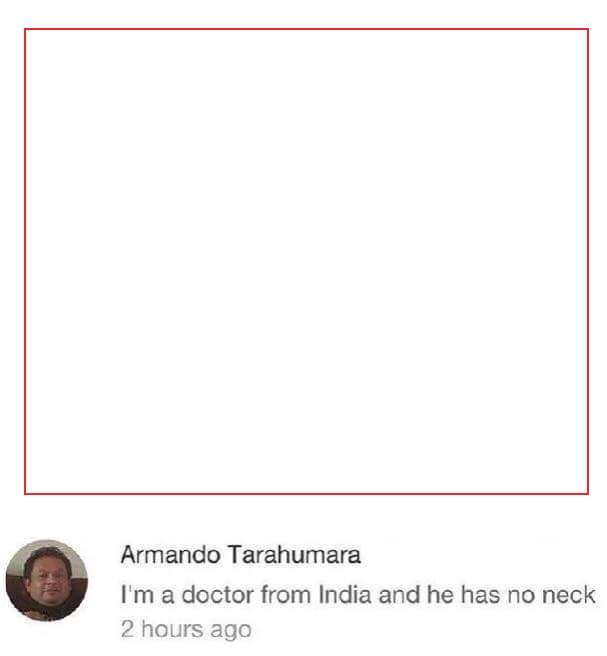Click the word 'from' in the comment
The width and height of the screenshot is (607, 656).
tap(286, 594)
